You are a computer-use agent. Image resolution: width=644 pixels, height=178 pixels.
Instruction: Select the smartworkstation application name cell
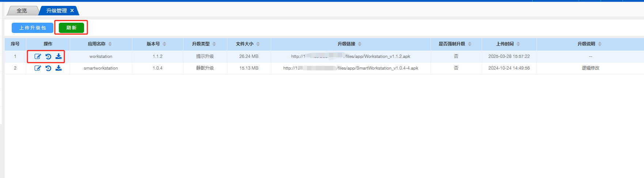tap(101, 68)
